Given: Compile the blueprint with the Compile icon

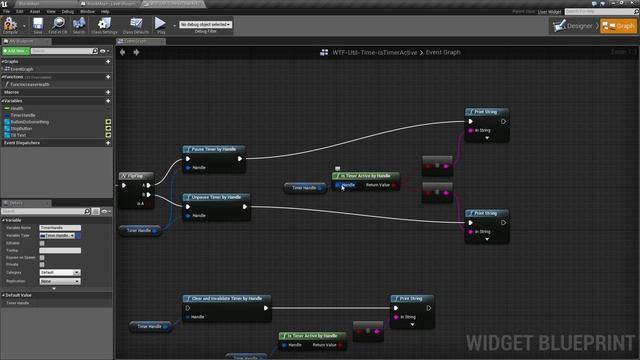Looking at the screenshot, I should (10, 25).
